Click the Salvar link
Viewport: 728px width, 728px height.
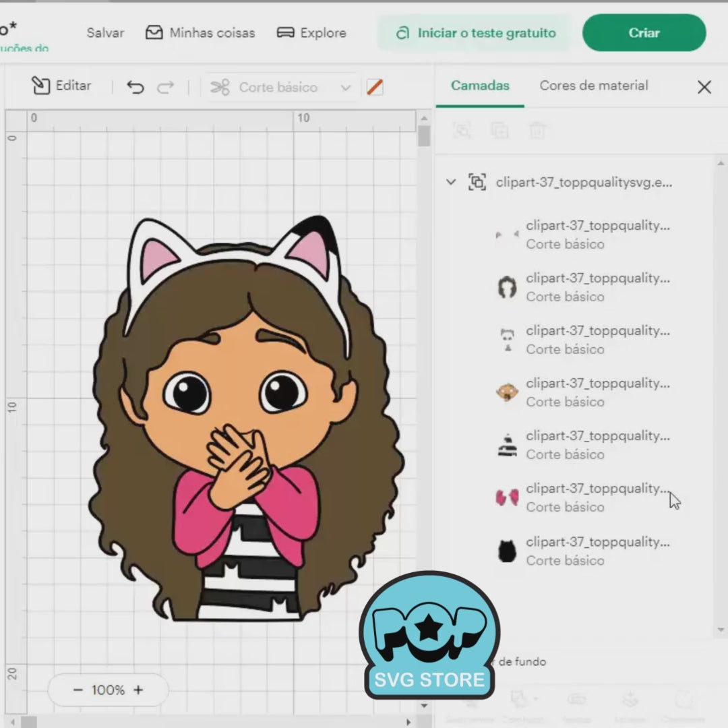105,33
